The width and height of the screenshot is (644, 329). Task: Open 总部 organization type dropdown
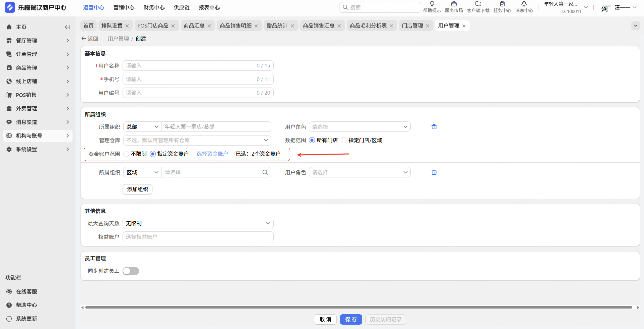[142, 127]
